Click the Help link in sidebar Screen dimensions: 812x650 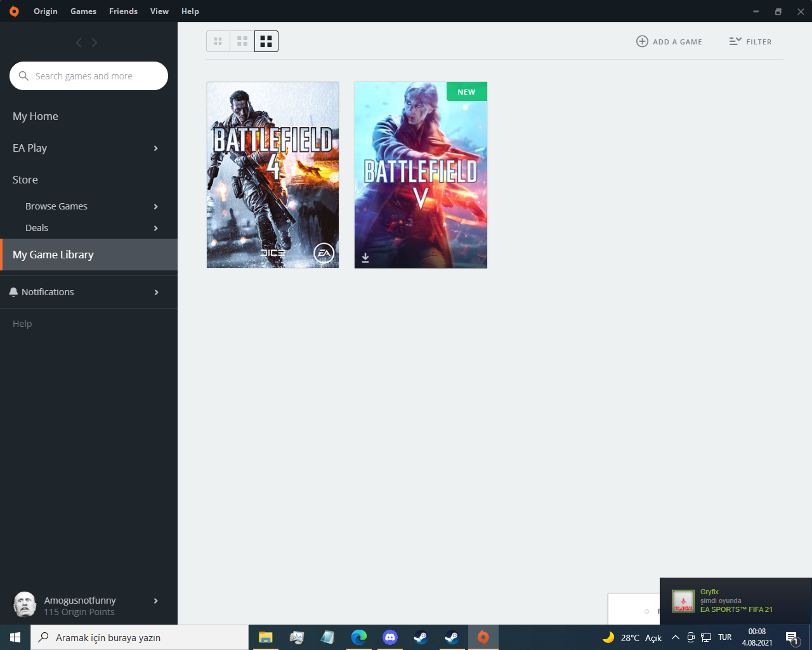(x=22, y=324)
